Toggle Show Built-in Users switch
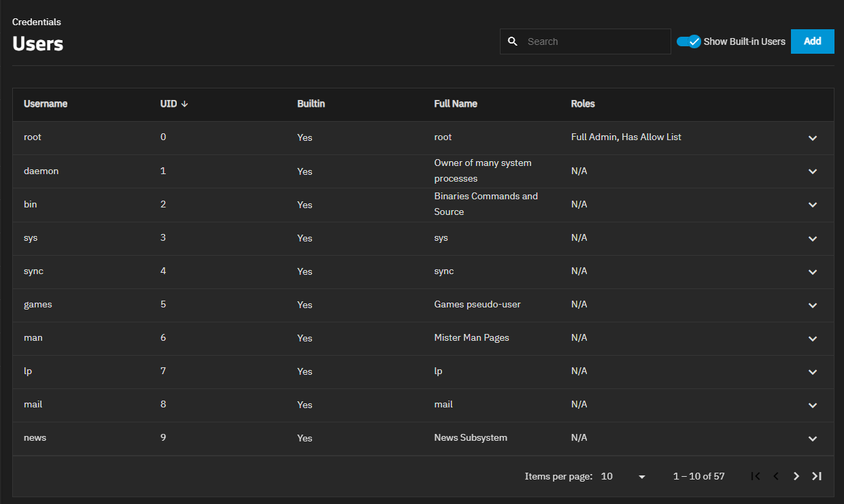The width and height of the screenshot is (844, 504). tap(688, 41)
